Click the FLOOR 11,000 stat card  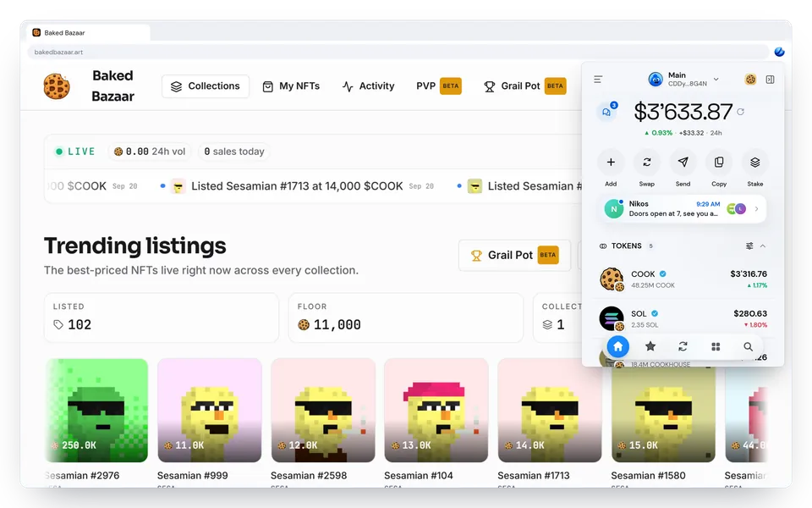(405, 317)
